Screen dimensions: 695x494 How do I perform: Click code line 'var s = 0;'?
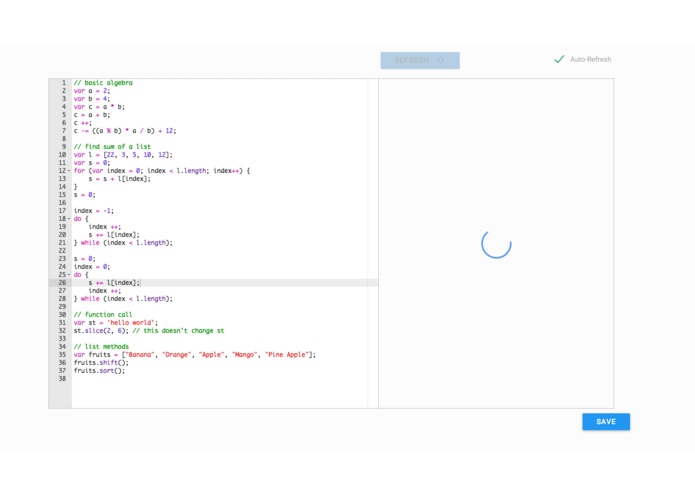[x=92, y=163]
